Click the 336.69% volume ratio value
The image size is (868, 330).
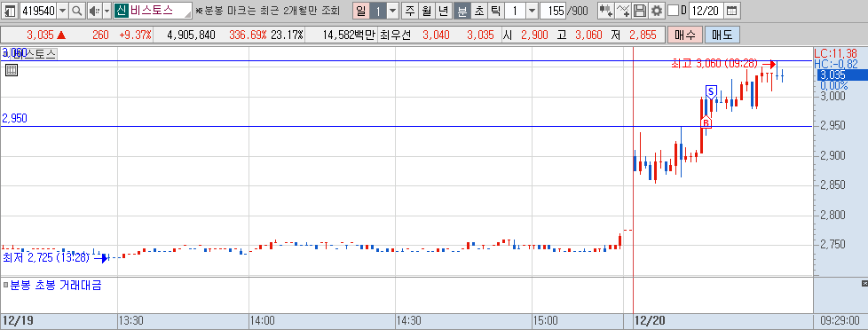point(248,35)
